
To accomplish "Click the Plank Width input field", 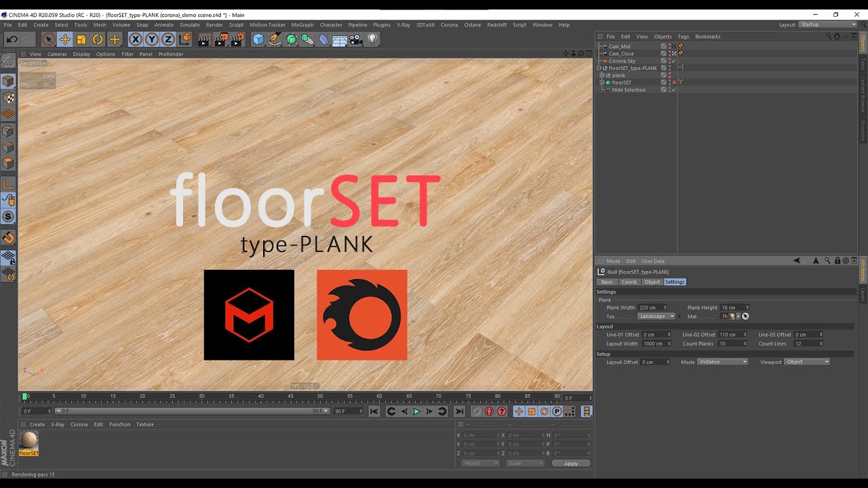I will 652,308.
